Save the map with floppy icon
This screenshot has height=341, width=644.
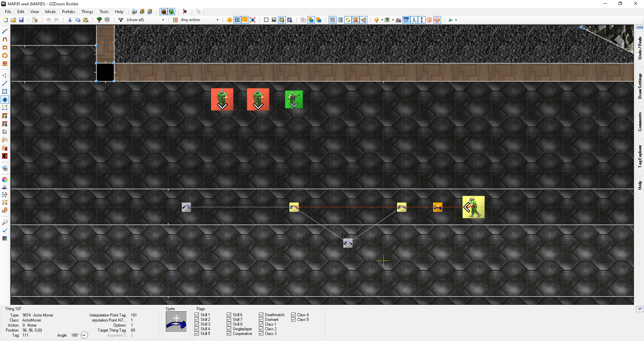point(21,20)
